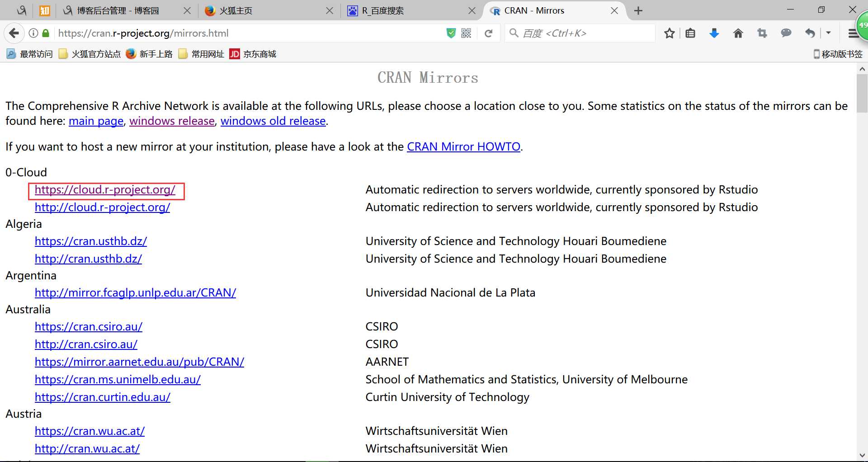The height and width of the screenshot is (462, 868).
Task: Click the green padlock security icon
Action: point(46,33)
